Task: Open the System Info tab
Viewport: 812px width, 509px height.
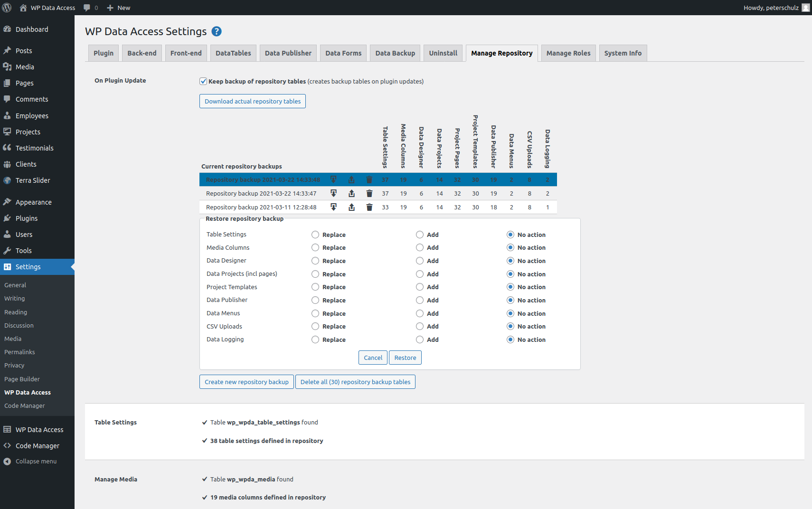Action: [x=623, y=53]
